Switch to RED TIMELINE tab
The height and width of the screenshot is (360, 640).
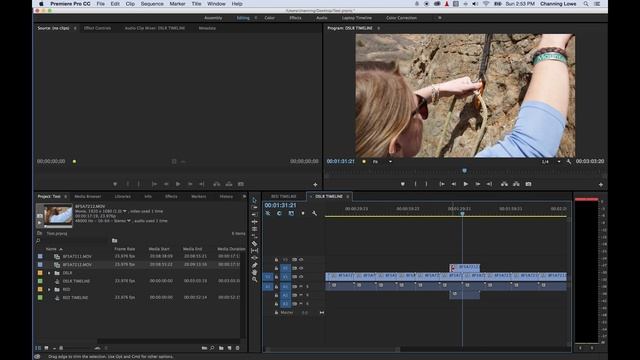point(283,196)
